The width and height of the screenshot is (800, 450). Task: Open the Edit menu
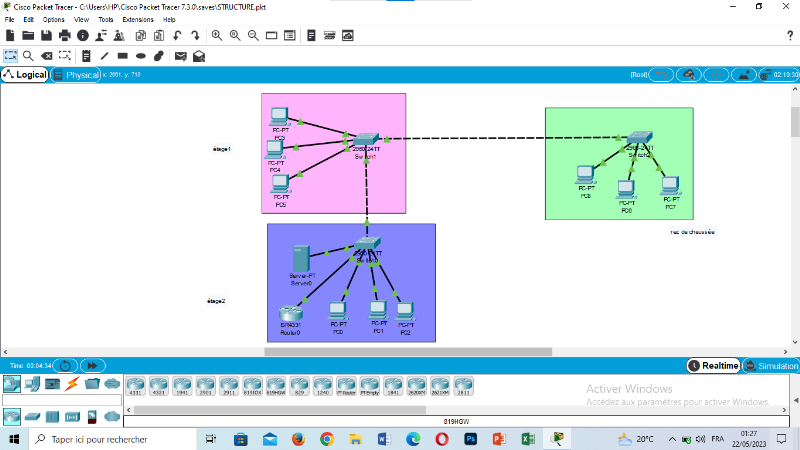coord(29,19)
